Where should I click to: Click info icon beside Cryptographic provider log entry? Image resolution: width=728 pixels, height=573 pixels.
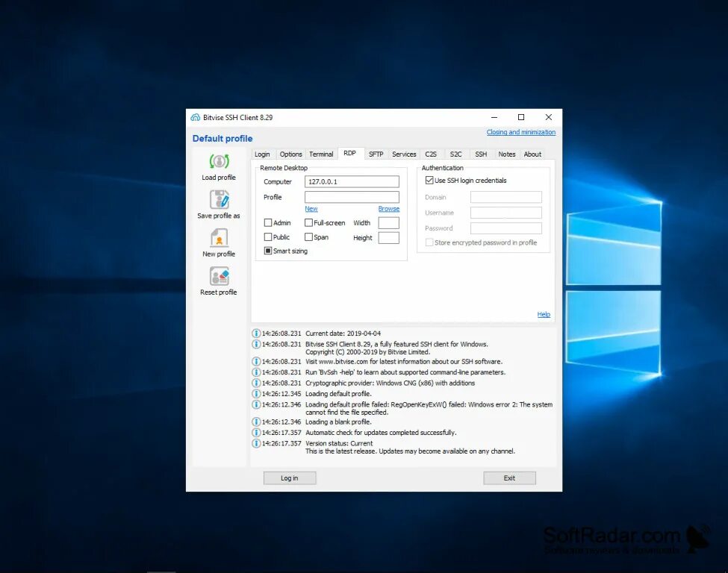click(256, 383)
